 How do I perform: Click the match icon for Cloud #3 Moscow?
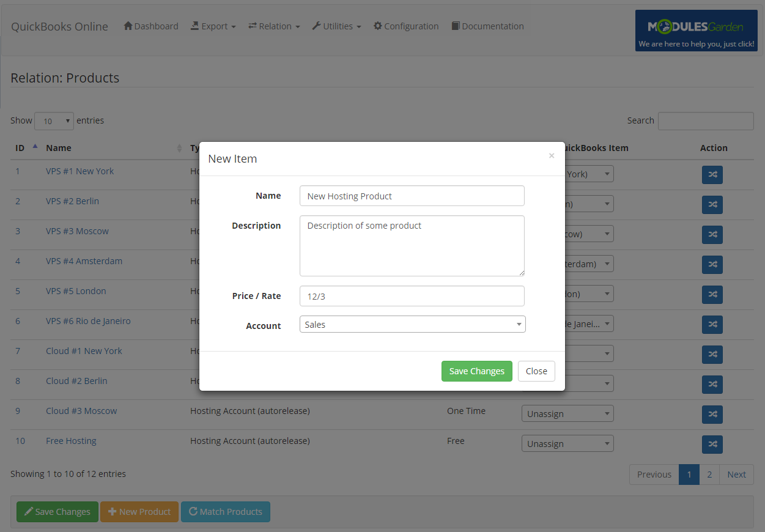[x=712, y=415]
